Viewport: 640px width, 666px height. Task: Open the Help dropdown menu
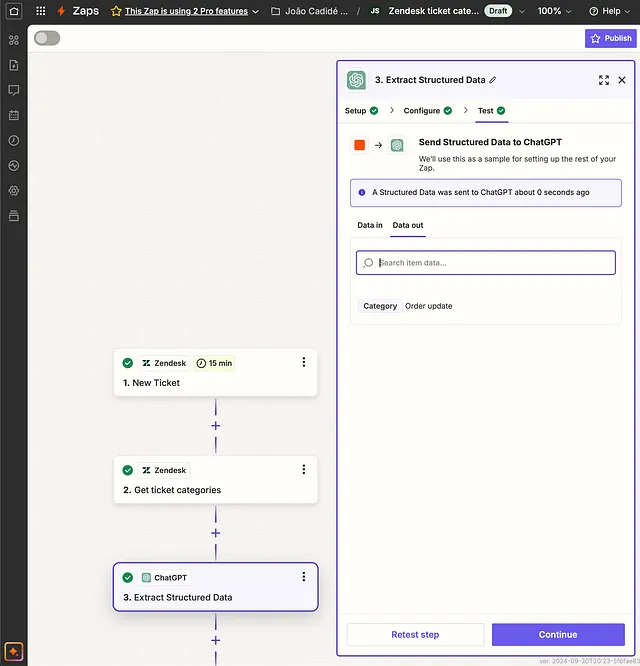click(x=609, y=11)
